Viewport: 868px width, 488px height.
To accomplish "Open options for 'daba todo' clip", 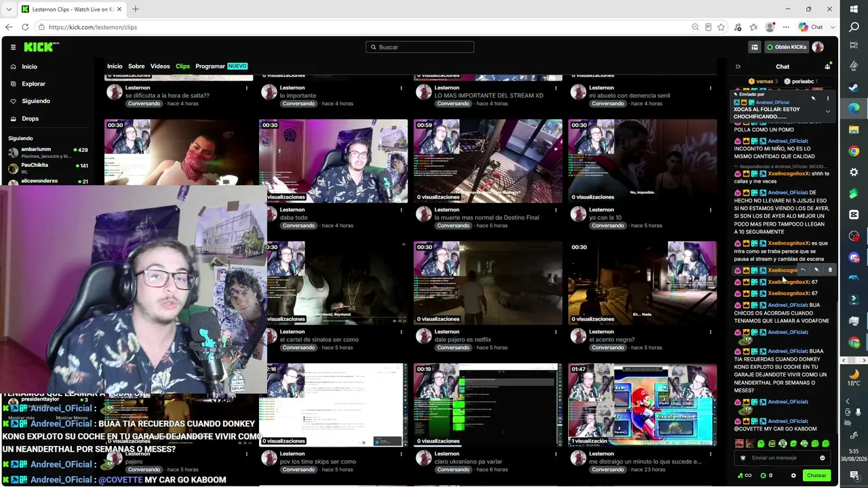I will tap(401, 210).
